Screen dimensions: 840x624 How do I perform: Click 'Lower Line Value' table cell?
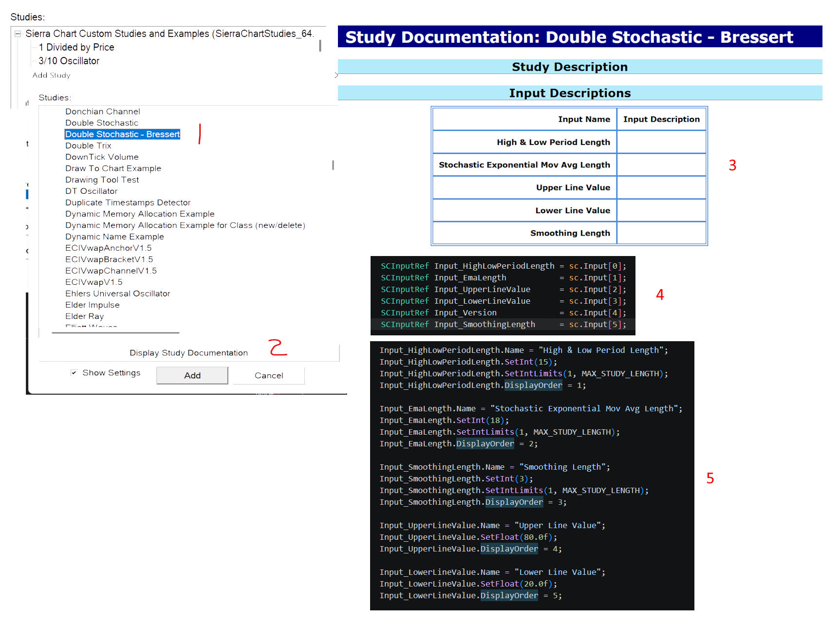click(524, 210)
